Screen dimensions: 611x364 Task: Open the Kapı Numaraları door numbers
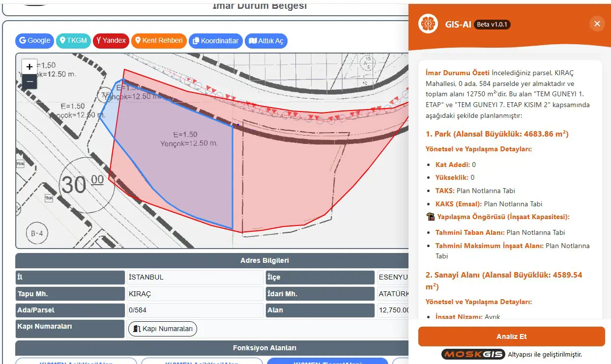tap(163, 329)
